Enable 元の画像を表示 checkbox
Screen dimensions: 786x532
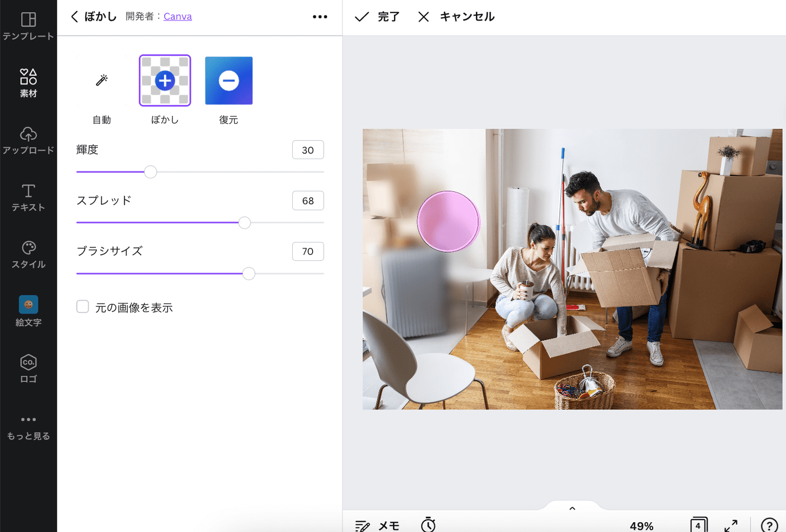82,307
